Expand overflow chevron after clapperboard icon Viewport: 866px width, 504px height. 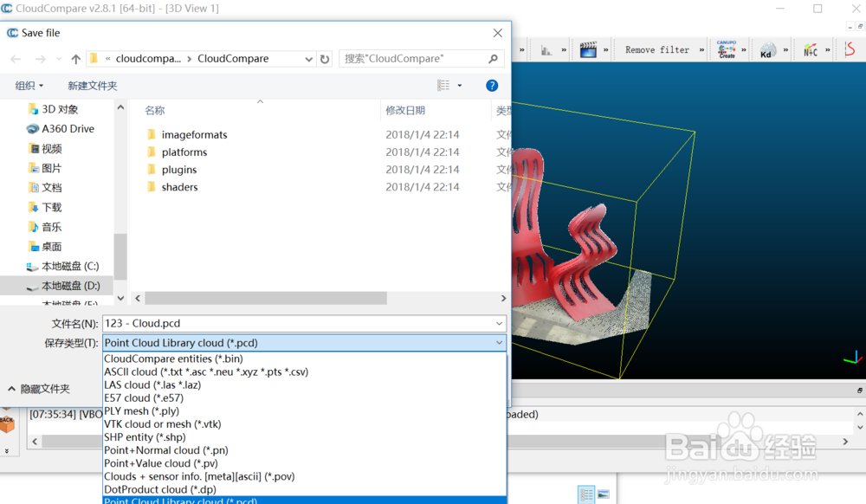pos(606,49)
